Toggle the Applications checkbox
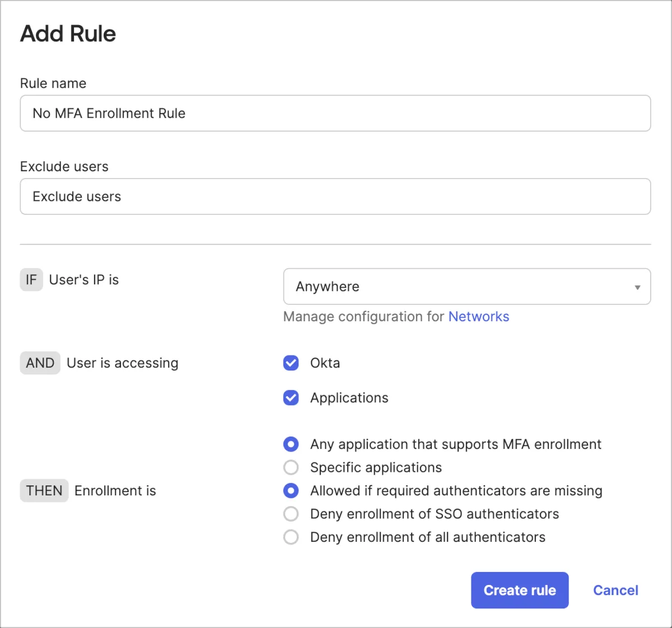 pos(291,398)
